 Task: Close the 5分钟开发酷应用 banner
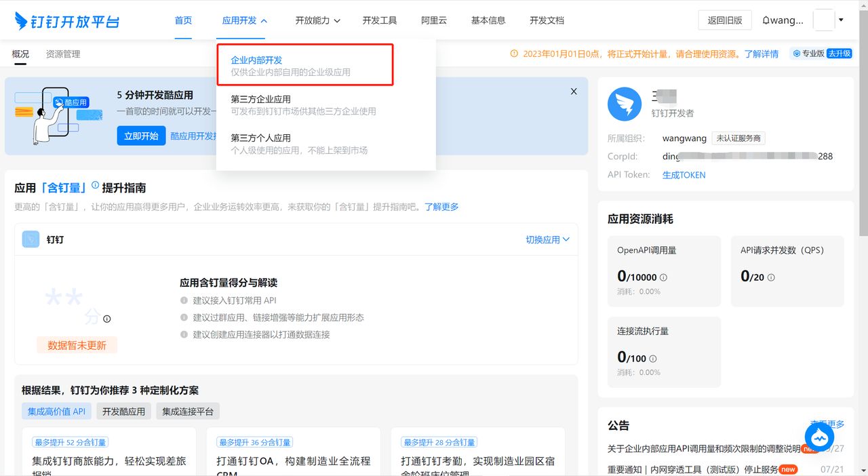click(x=574, y=91)
